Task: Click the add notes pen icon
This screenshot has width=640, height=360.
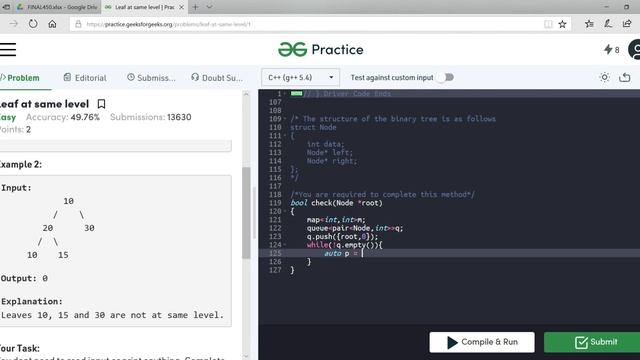Action: pos(608,24)
